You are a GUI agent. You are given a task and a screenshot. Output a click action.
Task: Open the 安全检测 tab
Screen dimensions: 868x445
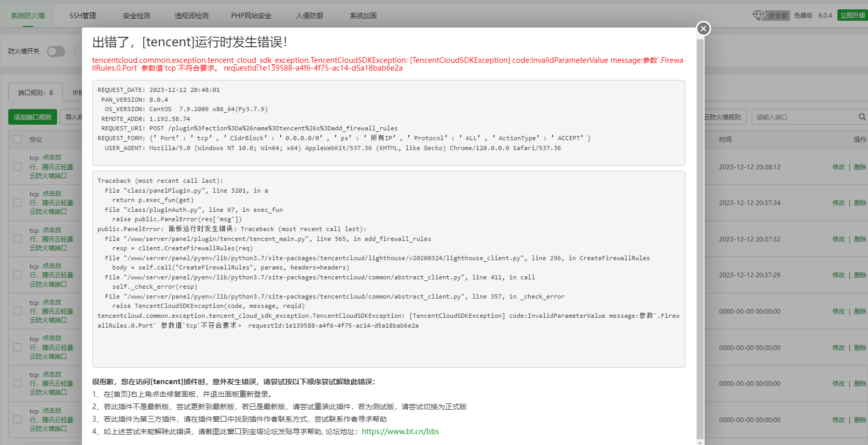tap(136, 16)
